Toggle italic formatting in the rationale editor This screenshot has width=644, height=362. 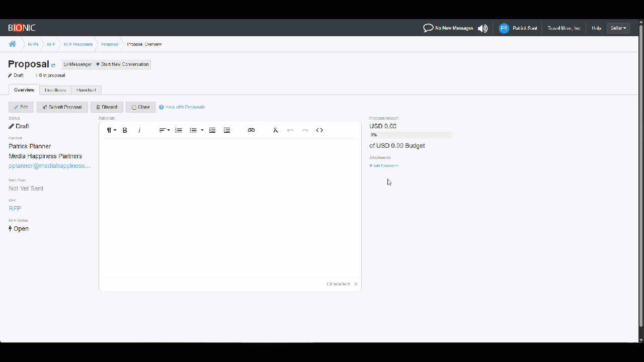click(139, 130)
